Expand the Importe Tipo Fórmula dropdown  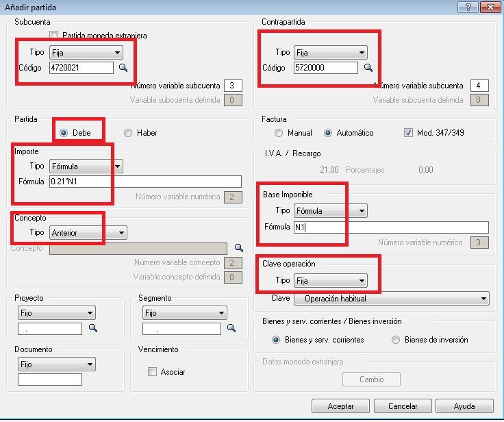pos(86,166)
